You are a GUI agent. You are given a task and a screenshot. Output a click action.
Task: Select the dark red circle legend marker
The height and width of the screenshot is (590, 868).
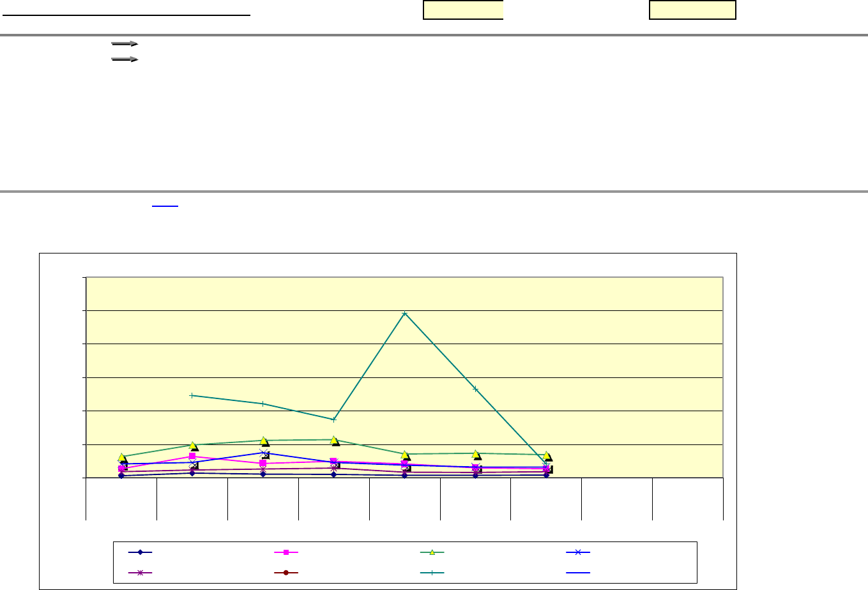pos(286,573)
